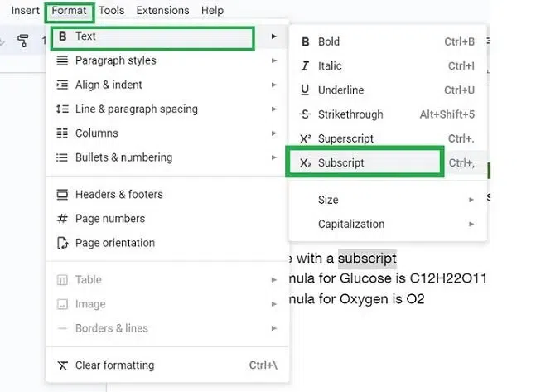This screenshot has width=536, height=392.
Task: Click the paint format roller icon
Action: (x=22, y=41)
